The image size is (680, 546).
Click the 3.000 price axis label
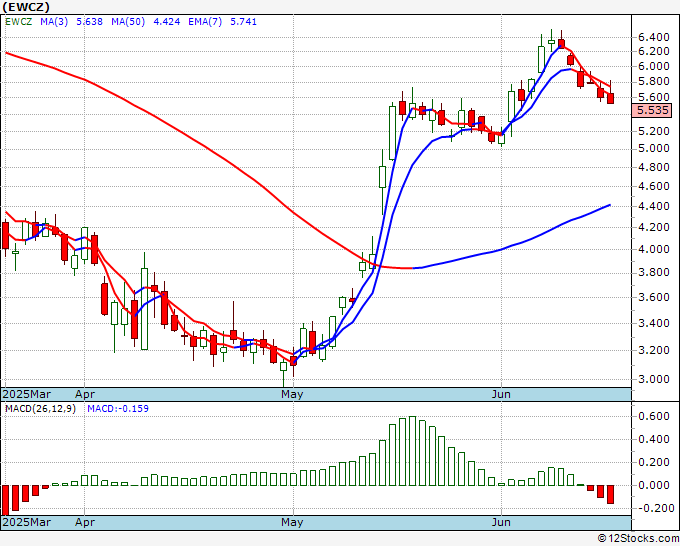pos(654,379)
